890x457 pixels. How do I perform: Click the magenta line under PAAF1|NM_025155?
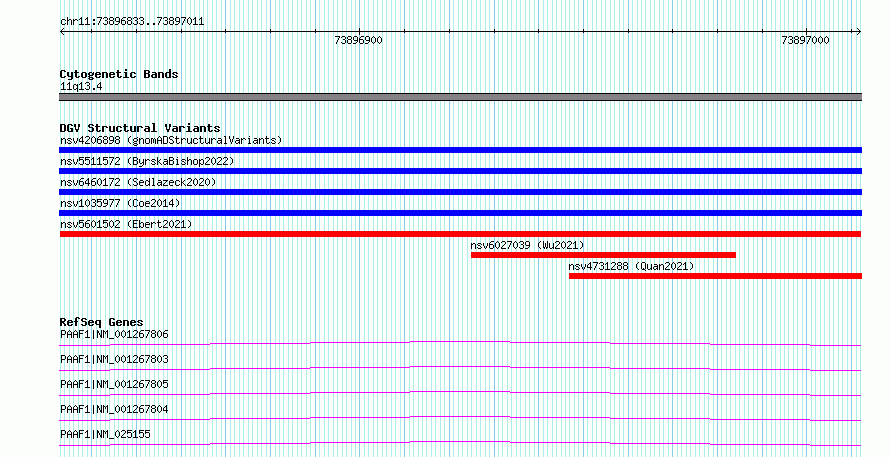pyautogui.click(x=460, y=443)
